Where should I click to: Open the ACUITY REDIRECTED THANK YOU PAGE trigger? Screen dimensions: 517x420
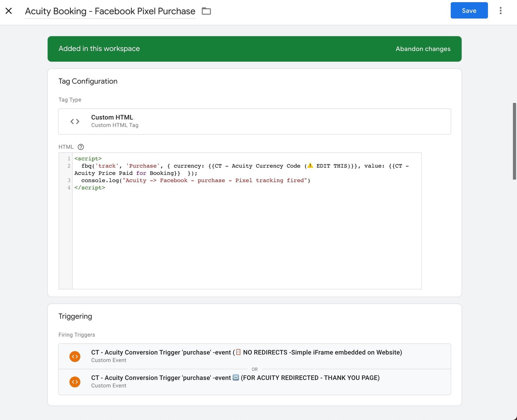254,382
